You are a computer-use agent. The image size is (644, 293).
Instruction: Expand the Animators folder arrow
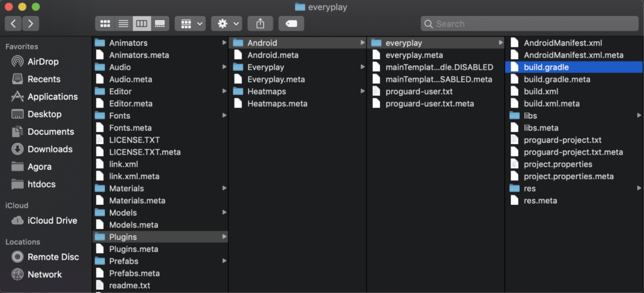pyautogui.click(x=225, y=43)
